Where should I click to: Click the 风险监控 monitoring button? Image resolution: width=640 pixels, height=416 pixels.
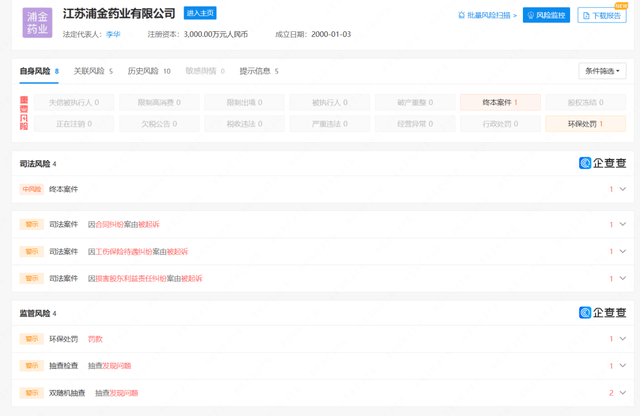pyautogui.click(x=546, y=16)
